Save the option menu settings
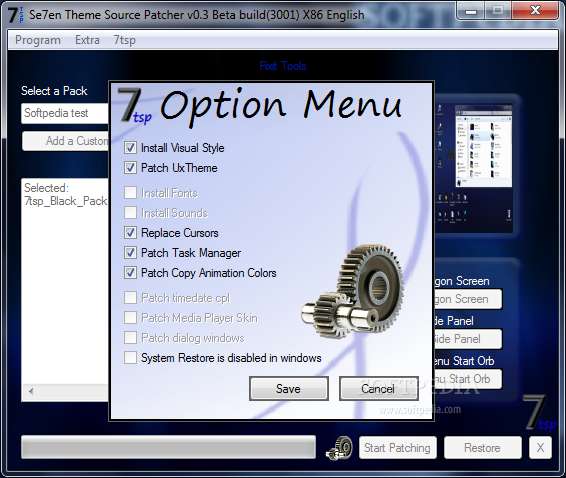 (x=289, y=388)
